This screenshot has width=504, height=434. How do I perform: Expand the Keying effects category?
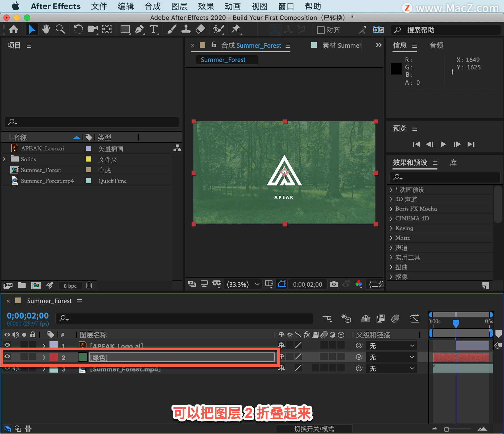391,228
